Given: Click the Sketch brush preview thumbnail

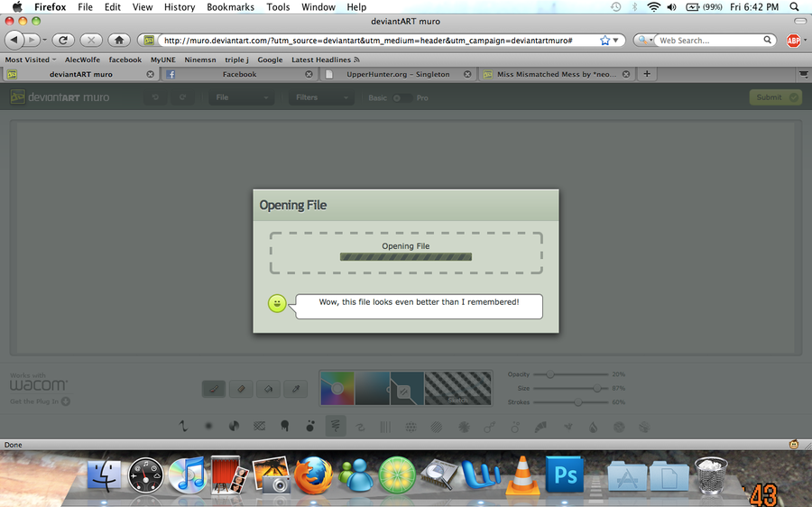Looking at the screenshot, I should (x=457, y=388).
